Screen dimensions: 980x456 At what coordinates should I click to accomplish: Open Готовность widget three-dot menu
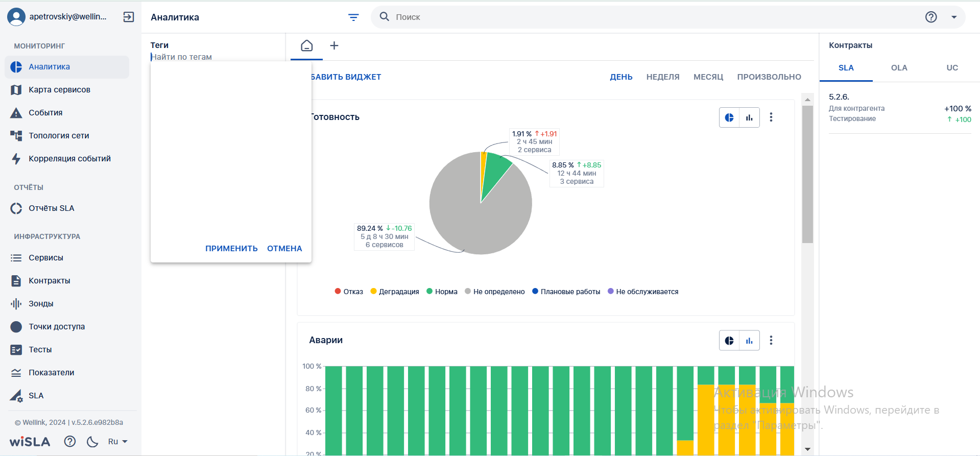pyautogui.click(x=771, y=117)
